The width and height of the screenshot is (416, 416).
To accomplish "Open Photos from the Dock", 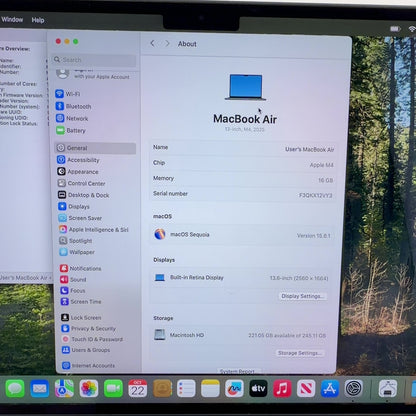I will [x=89, y=389].
